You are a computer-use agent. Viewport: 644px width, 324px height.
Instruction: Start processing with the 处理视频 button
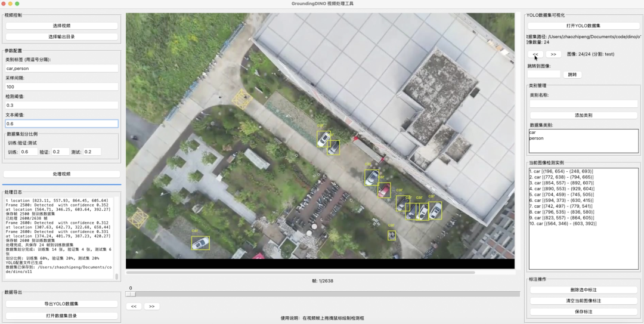pyautogui.click(x=61, y=174)
